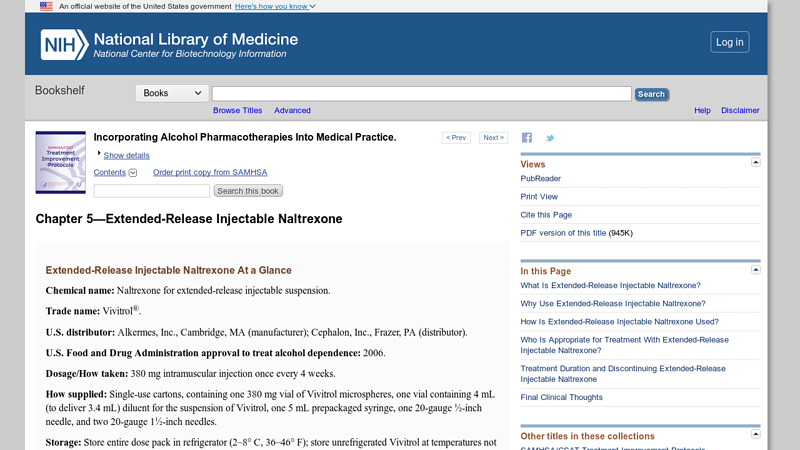Open PubReader view

[540, 179]
